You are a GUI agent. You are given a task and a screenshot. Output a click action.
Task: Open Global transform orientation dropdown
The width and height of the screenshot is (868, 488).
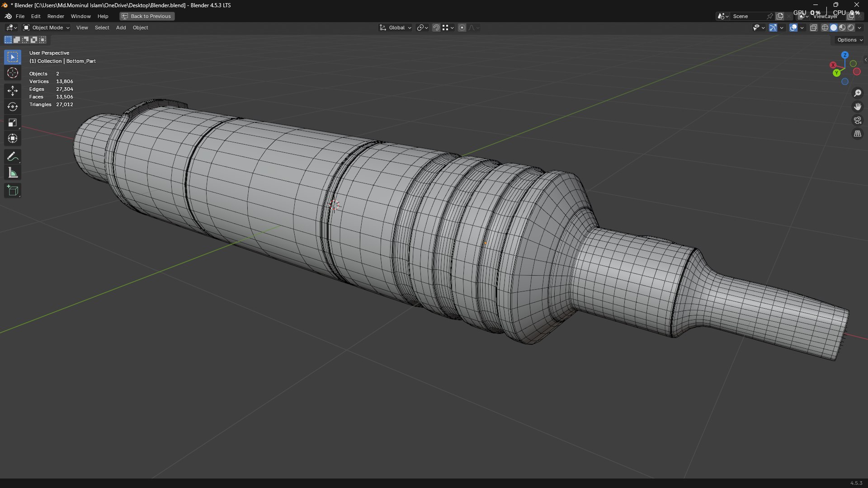click(x=396, y=28)
